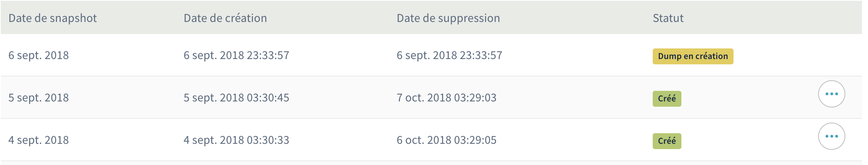
Task: Click the 'Créé' badge for 5 sept. snapshot
Action: point(667,99)
